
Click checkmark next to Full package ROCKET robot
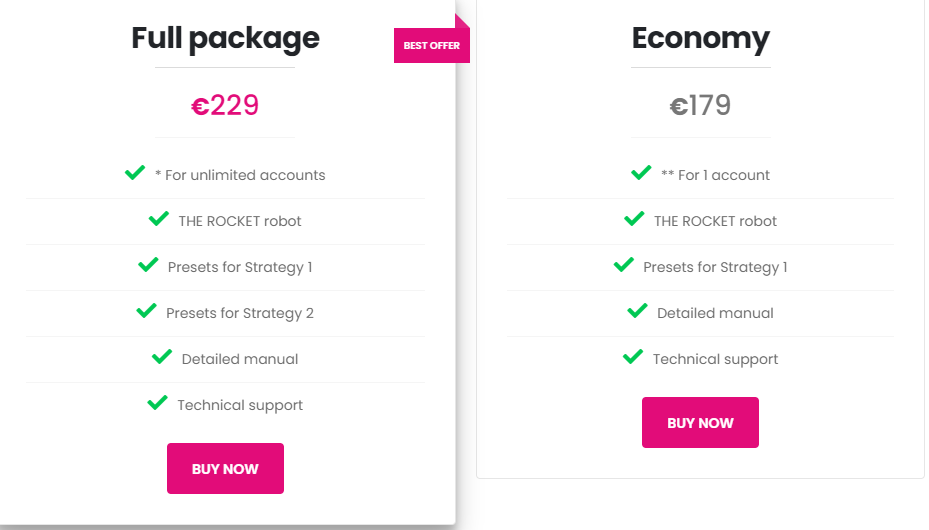[x=158, y=219]
